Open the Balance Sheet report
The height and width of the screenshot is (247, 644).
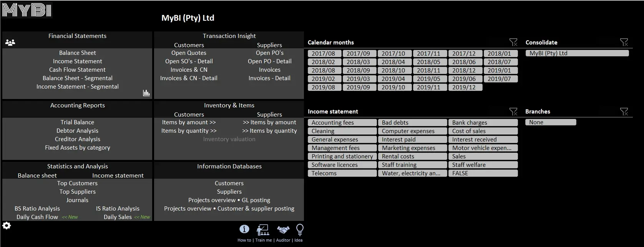click(78, 53)
